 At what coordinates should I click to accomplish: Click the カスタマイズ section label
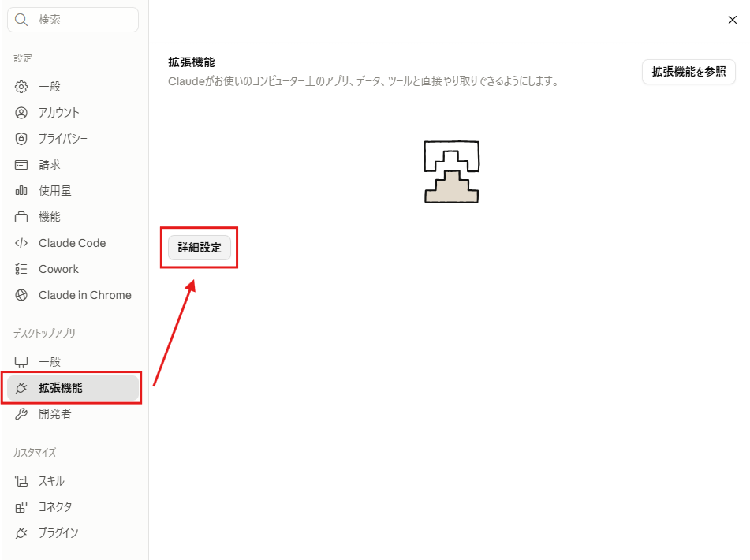pos(35,453)
